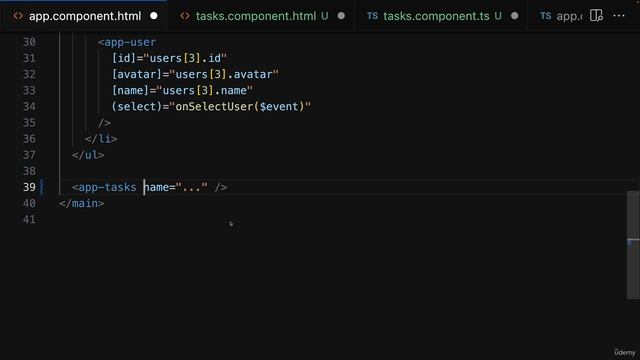The height and width of the screenshot is (360, 640).
Task: Click the [name]="users[3].name" binding
Action: [x=182, y=90]
